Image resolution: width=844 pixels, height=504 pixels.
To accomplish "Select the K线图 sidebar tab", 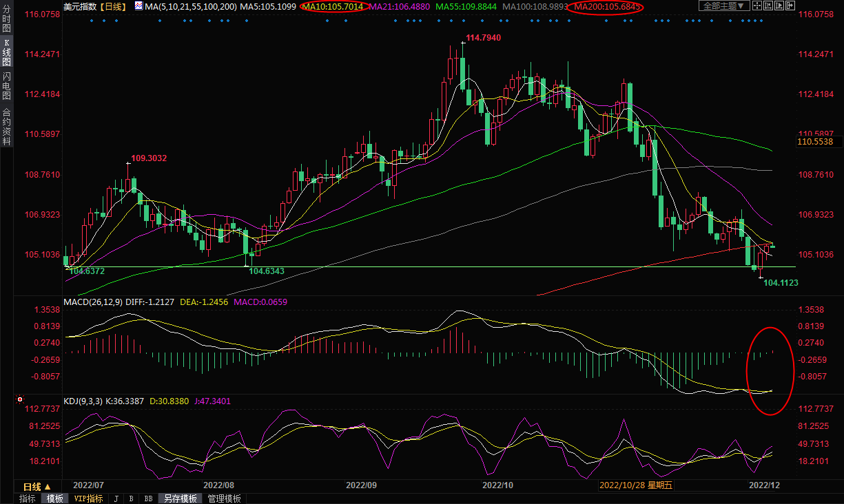I will point(6,52).
